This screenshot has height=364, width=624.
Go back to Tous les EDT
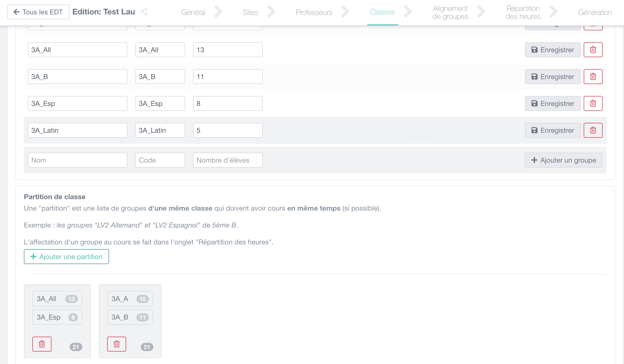point(38,12)
